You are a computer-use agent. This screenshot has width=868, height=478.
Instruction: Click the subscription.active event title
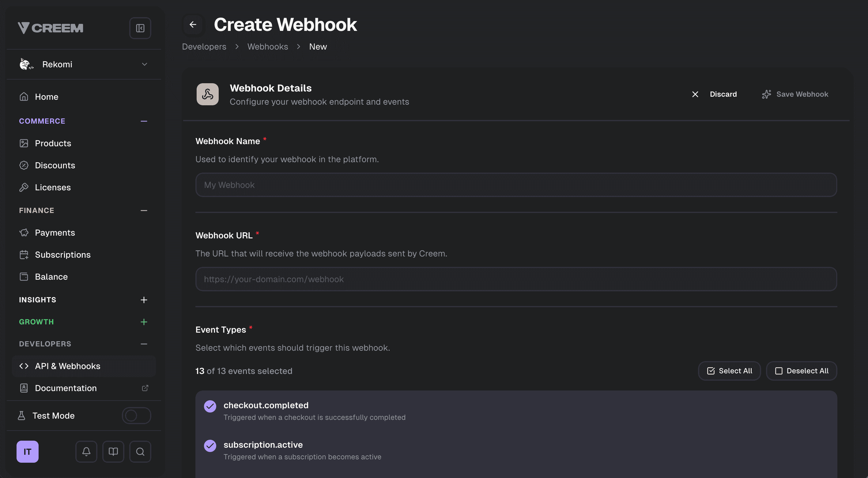[263, 445]
